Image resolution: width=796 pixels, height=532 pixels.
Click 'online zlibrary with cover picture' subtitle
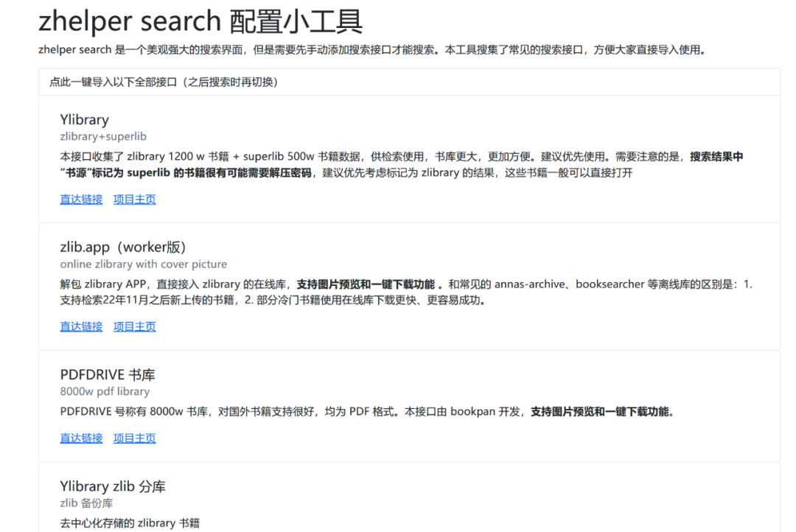tap(143, 264)
